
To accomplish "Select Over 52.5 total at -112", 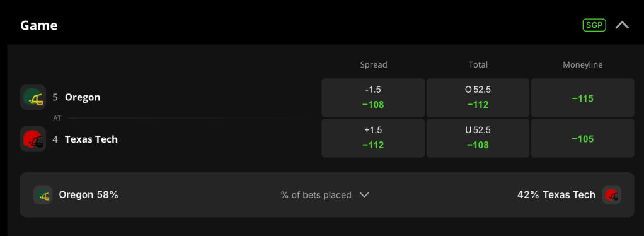I will [x=478, y=97].
